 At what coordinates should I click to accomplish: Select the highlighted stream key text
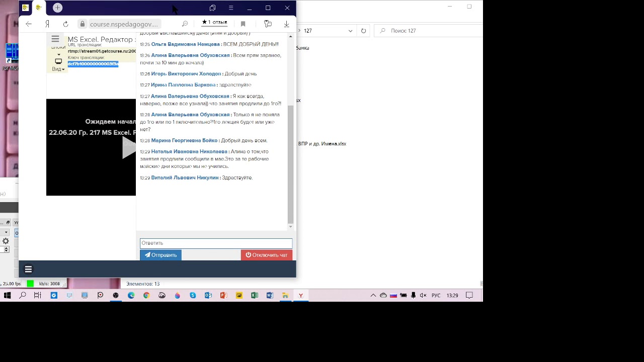(x=93, y=64)
